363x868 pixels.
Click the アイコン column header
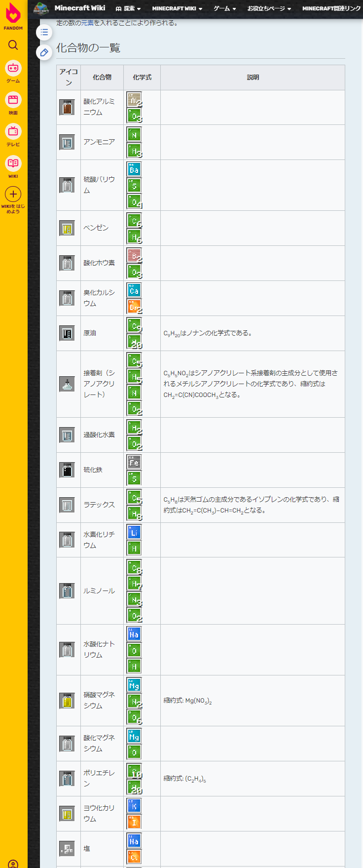[x=69, y=78]
